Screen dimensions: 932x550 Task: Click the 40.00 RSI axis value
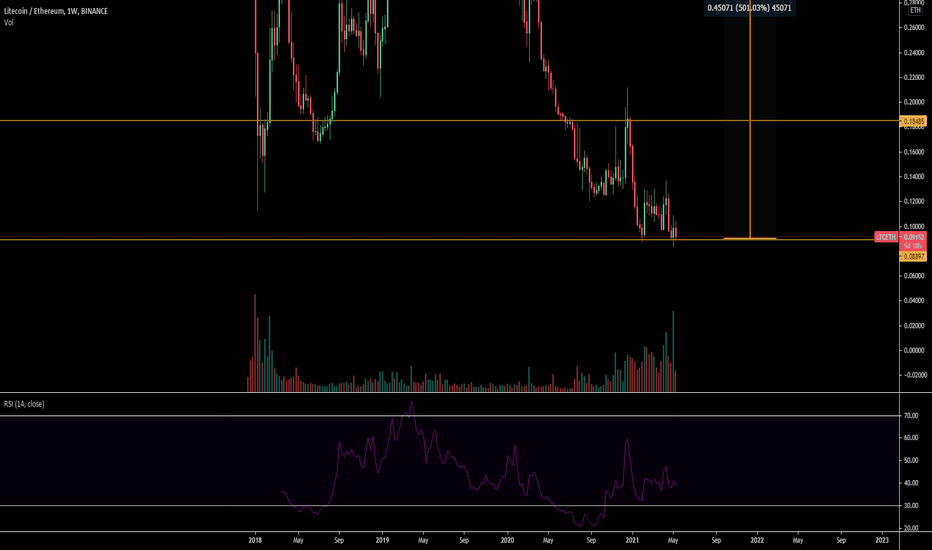911,483
